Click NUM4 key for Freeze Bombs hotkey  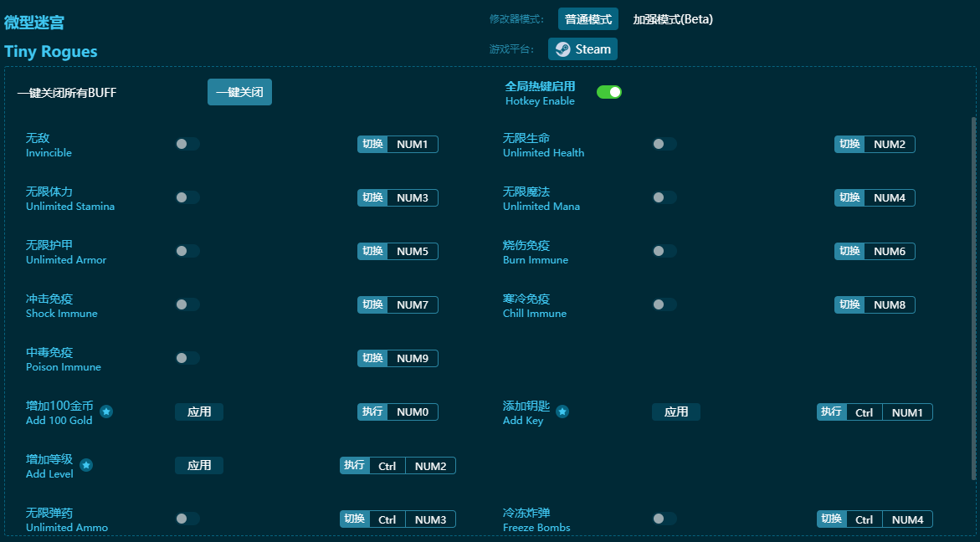pos(907,519)
